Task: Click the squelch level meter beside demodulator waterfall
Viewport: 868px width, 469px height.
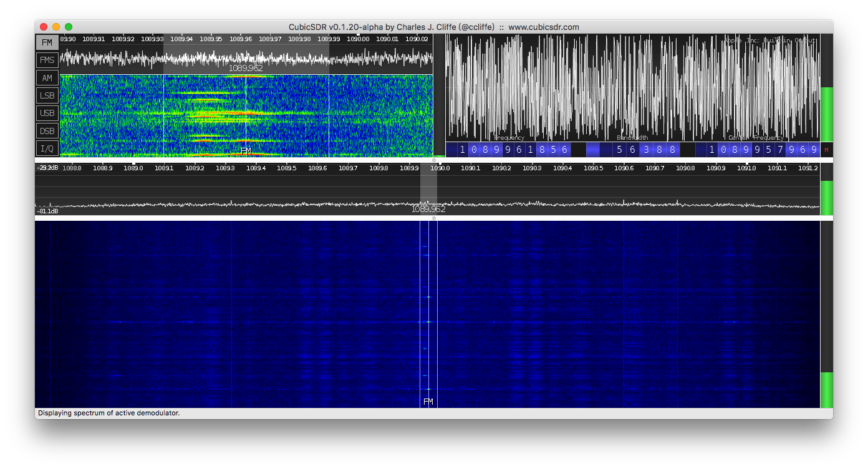Action: click(439, 95)
